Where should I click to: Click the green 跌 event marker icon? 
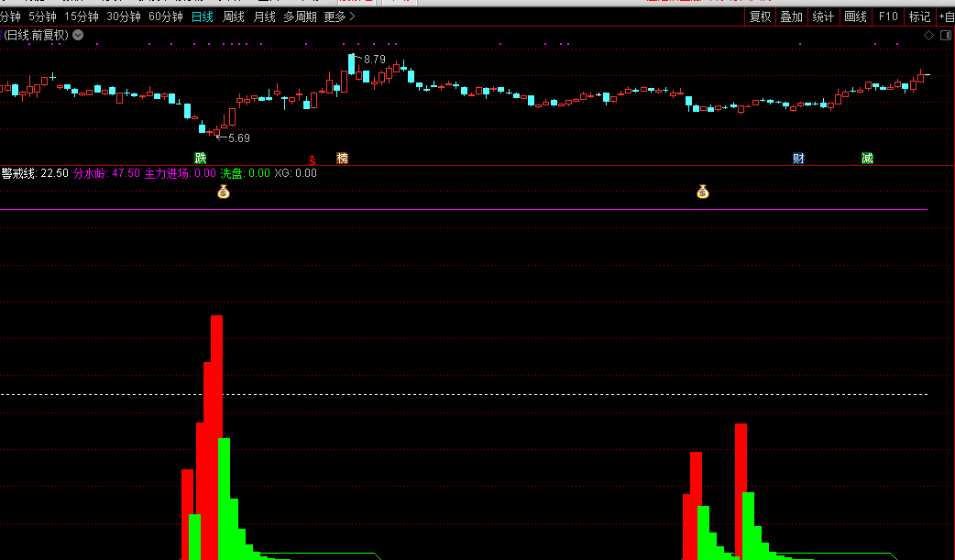(x=200, y=158)
